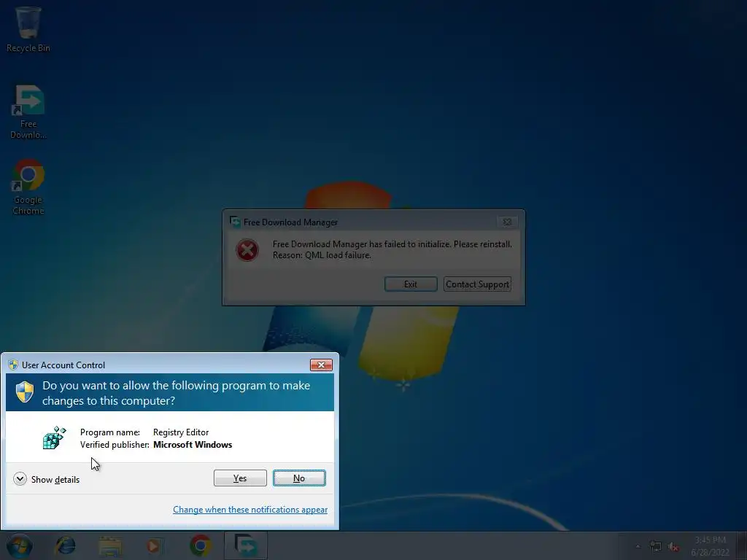
Task: Click the 'Registry Editor' program name text
Action: (x=181, y=432)
